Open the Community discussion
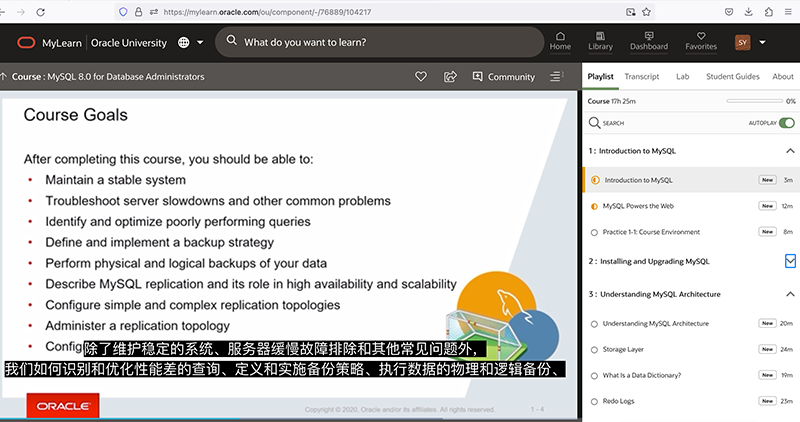Screen dimensions: 800x422 503,76
